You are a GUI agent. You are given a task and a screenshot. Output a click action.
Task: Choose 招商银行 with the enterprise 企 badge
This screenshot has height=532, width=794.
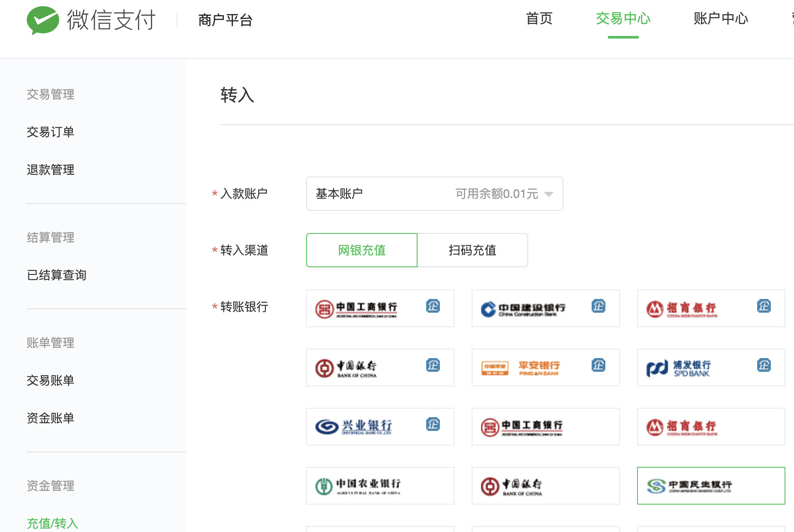point(711,308)
